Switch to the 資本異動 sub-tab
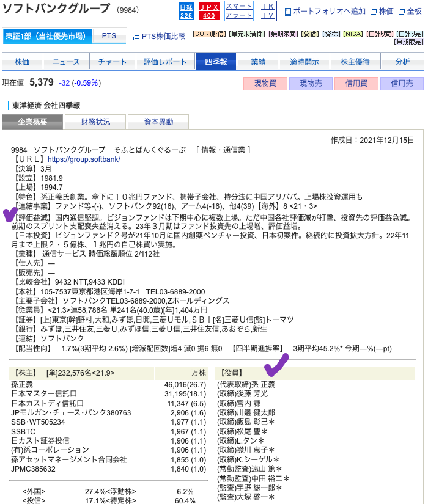The image size is (428, 504). click(x=158, y=122)
